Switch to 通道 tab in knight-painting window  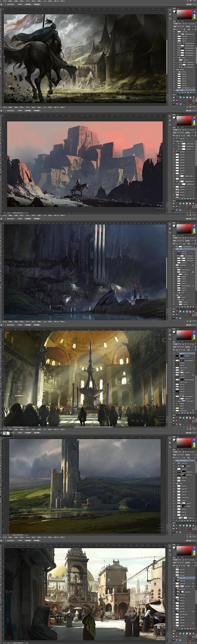click(x=178, y=21)
